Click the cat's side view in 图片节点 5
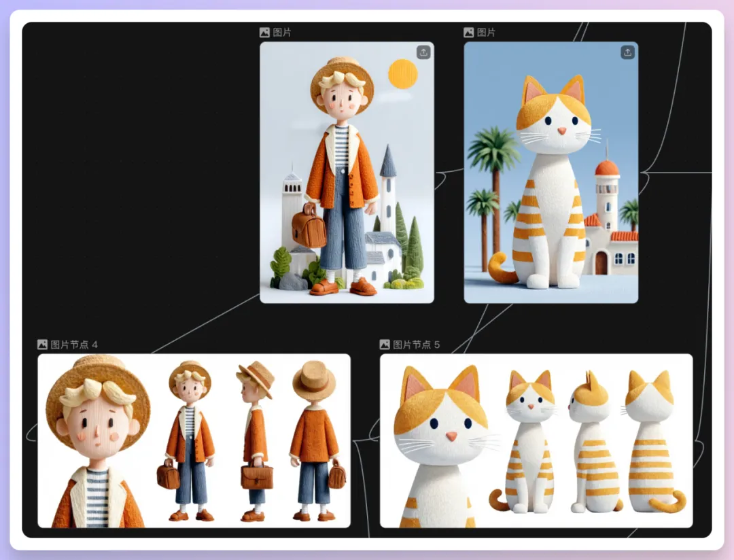The image size is (734, 560). [591, 442]
